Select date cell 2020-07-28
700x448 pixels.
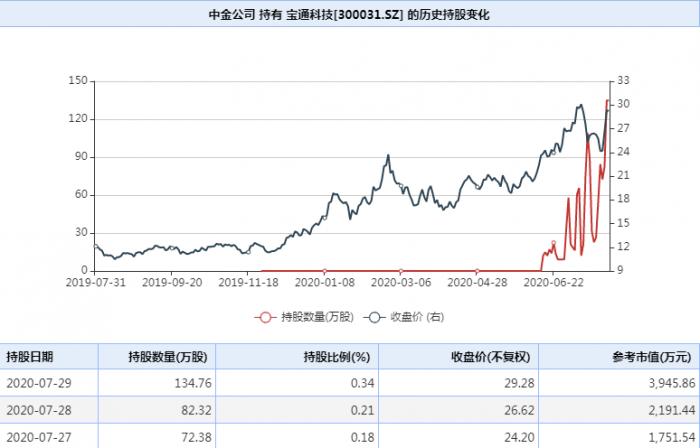pyautogui.click(x=39, y=410)
